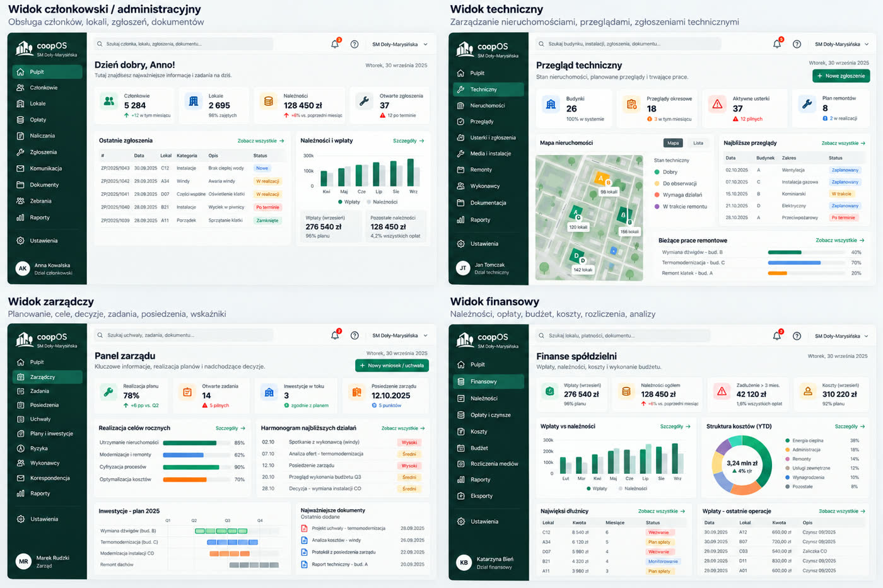Open Zobacz wszystkie link in Ostatnie zgłoszenia
The height and width of the screenshot is (588, 883).
pyautogui.click(x=260, y=141)
